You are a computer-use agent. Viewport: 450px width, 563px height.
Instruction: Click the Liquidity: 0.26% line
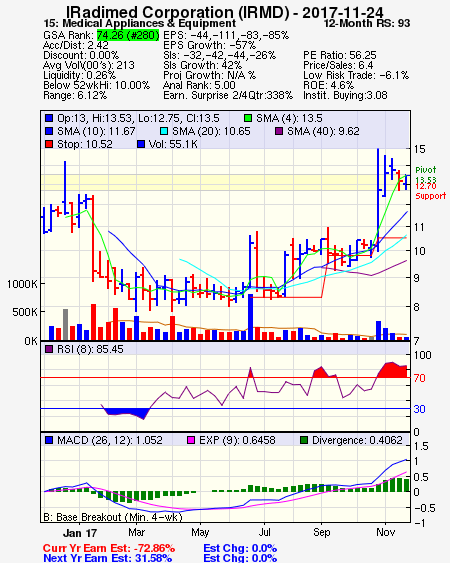pyautogui.click(x=79, y=75)
